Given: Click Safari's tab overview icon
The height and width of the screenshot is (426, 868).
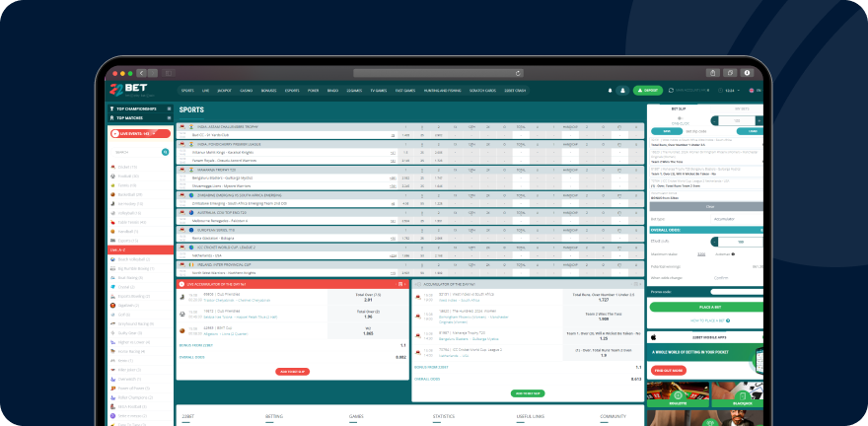Looking at the screenshot, I should (x=730, y=73).
